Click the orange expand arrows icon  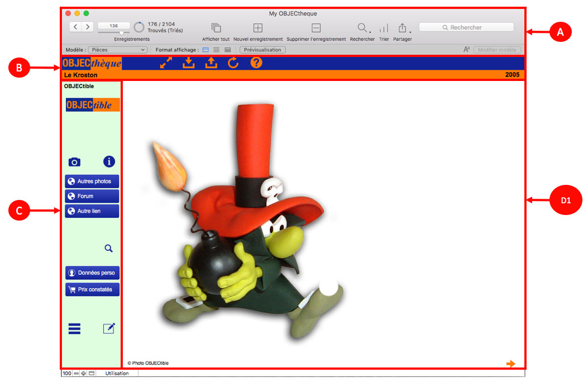point(166,63)
